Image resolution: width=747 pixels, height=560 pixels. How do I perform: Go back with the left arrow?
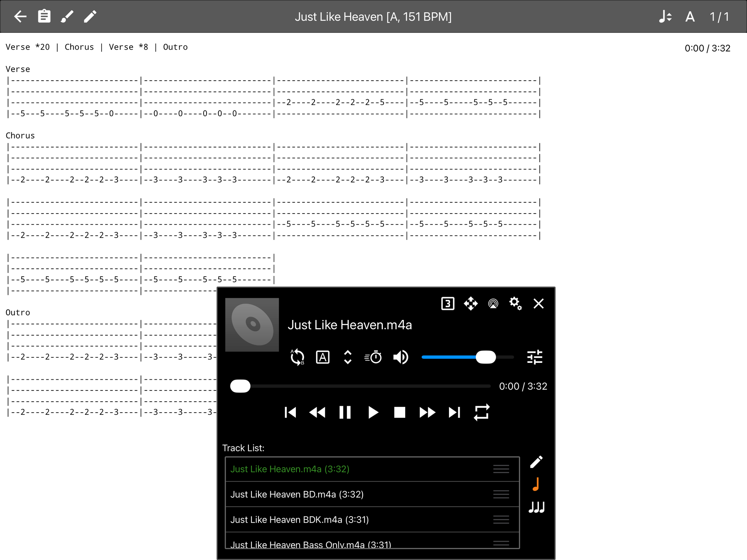tap(20, 16)
